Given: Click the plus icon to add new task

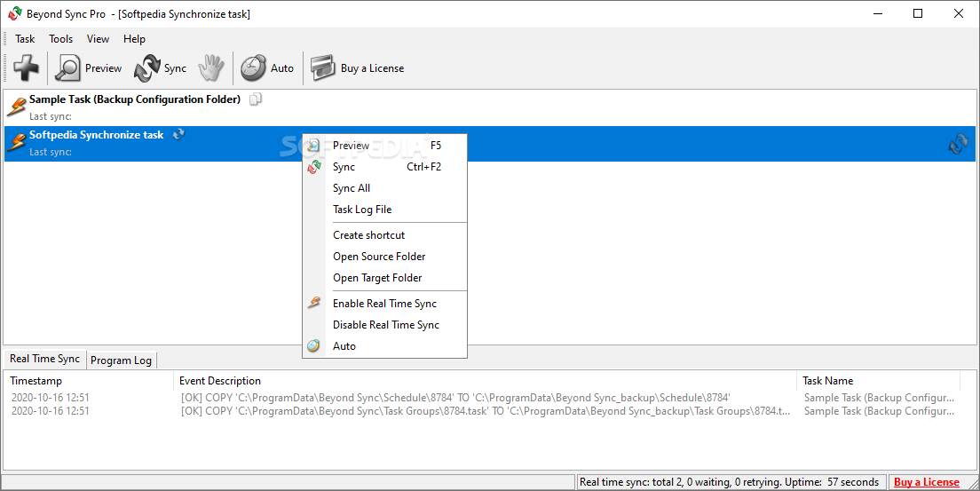Looking at the screenshot, I should pos(27,67).
